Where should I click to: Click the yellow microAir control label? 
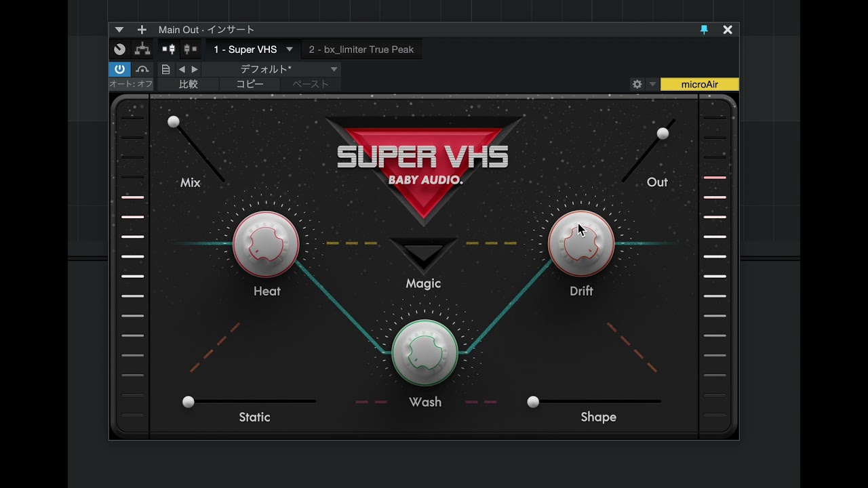coord(699,84)
